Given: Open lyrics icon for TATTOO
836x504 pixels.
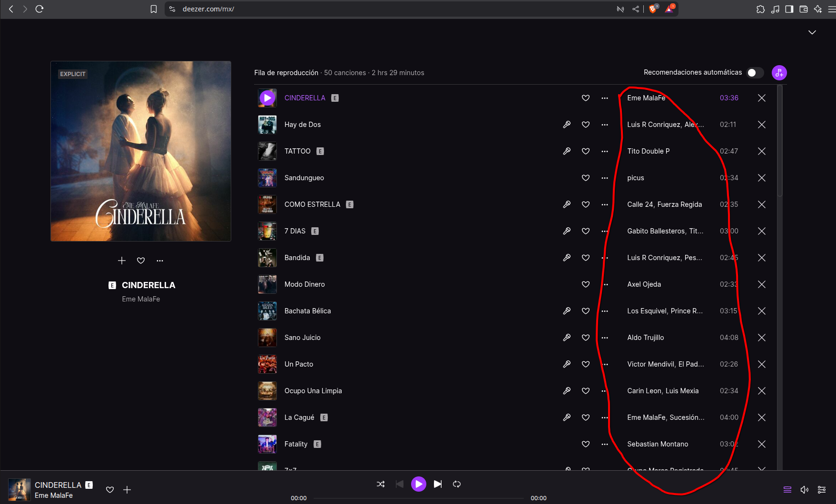Looking at the screenshot, I should (567, 151).
